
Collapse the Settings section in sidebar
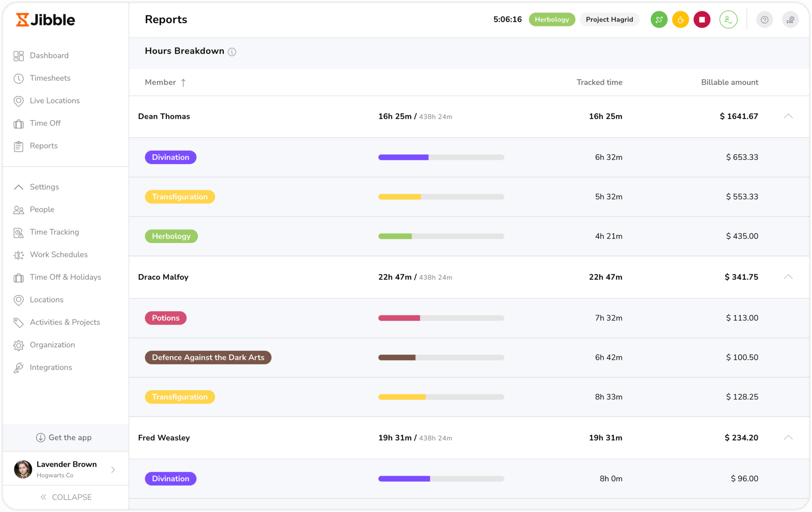[44, 186]
